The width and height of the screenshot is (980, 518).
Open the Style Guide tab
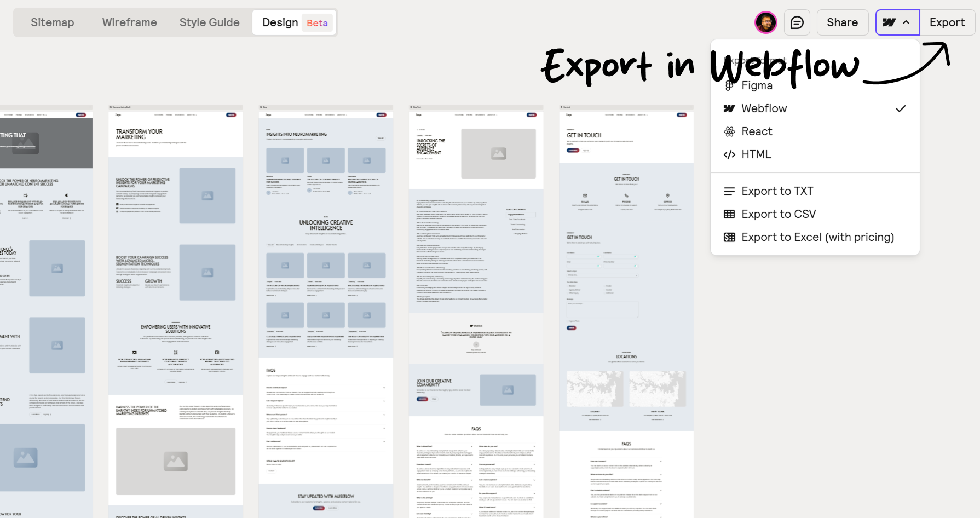click(210, 22)
